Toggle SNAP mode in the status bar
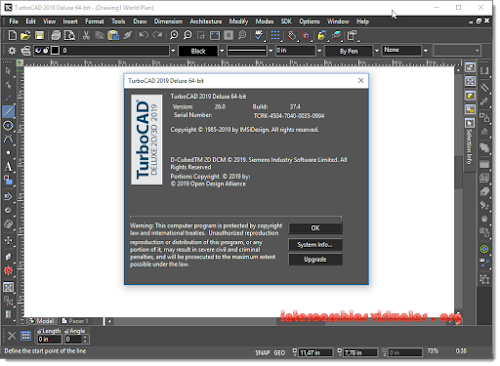Viewport: 500px width, 366px height. tap(263, 353)
